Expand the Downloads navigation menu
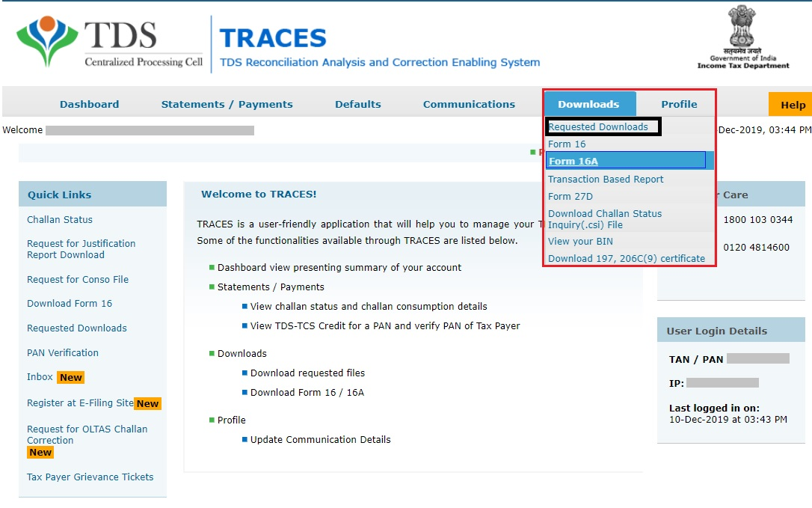This screenshot has height=508, width=812. coord(590,104)
